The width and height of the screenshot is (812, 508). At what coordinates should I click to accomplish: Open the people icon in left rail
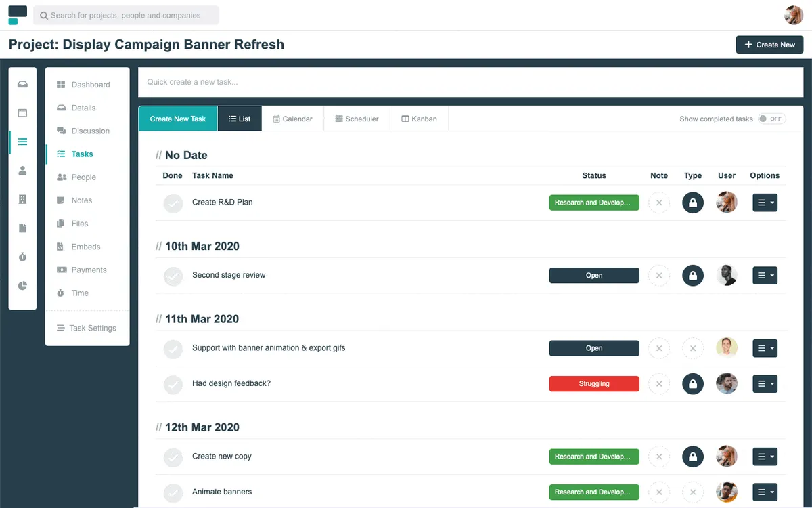click(x=22, y=171)
